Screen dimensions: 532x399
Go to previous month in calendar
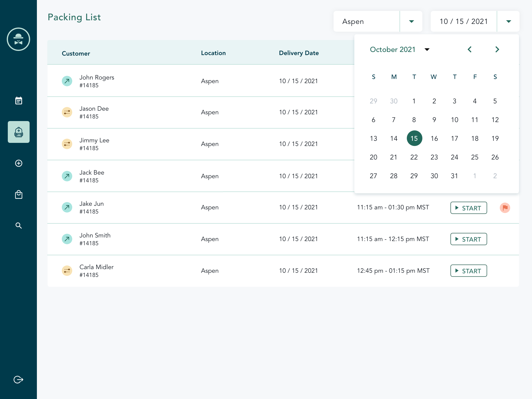[x=470, y=49]
